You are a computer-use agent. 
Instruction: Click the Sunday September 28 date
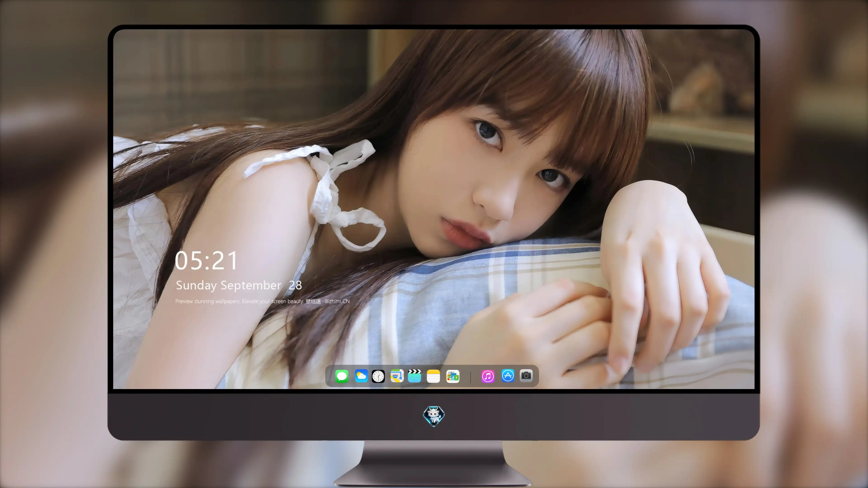(x=239, y=285)
